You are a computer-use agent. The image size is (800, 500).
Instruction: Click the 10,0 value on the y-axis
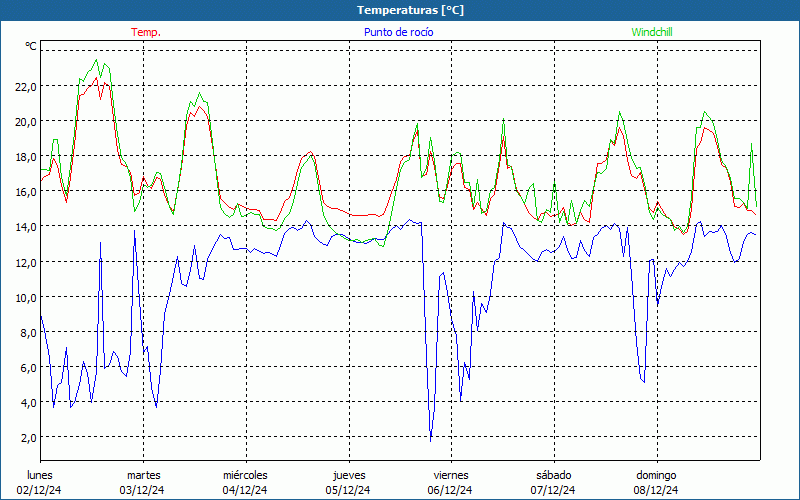click(26, 297)
